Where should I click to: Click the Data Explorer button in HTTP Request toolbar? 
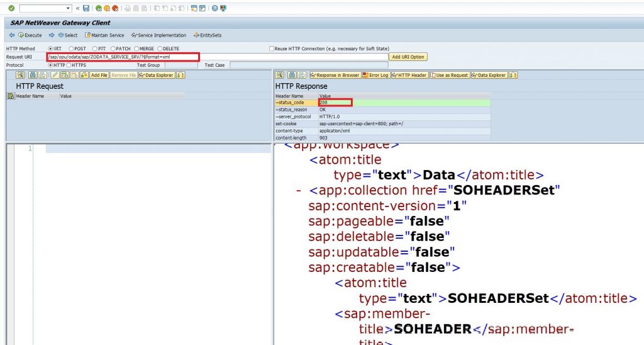point(157,76)
